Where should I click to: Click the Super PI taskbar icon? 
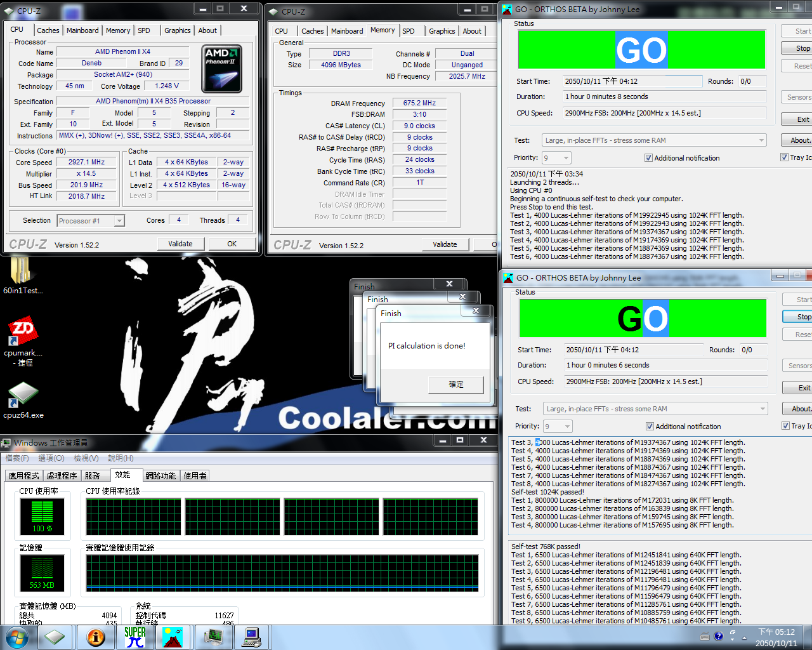135,637
